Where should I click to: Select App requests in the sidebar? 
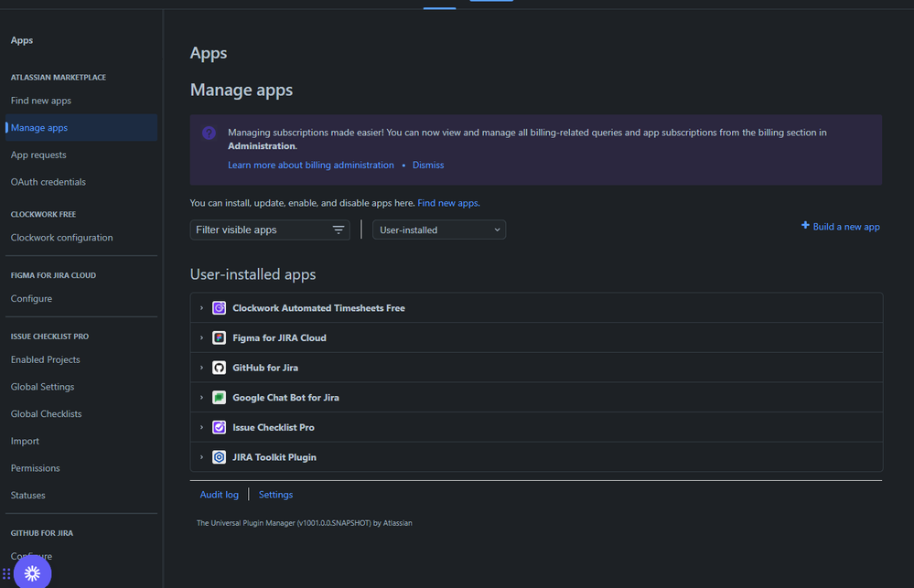tap(37, 155)
